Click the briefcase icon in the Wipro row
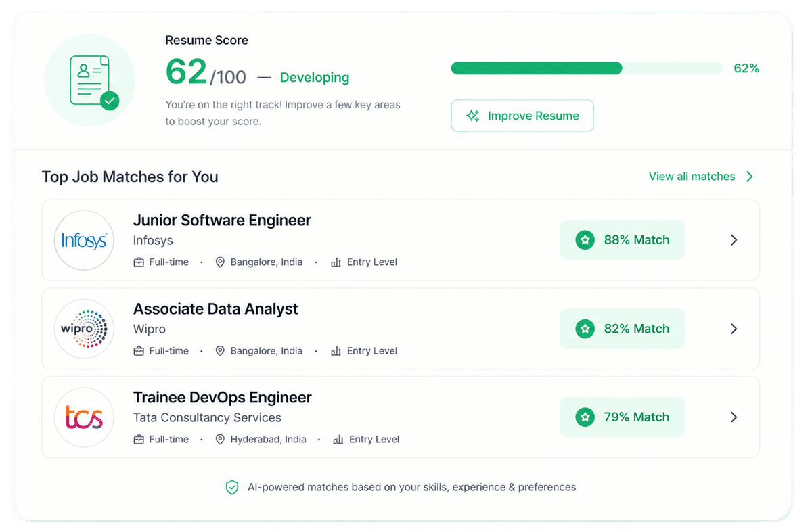 coord(139,351)
